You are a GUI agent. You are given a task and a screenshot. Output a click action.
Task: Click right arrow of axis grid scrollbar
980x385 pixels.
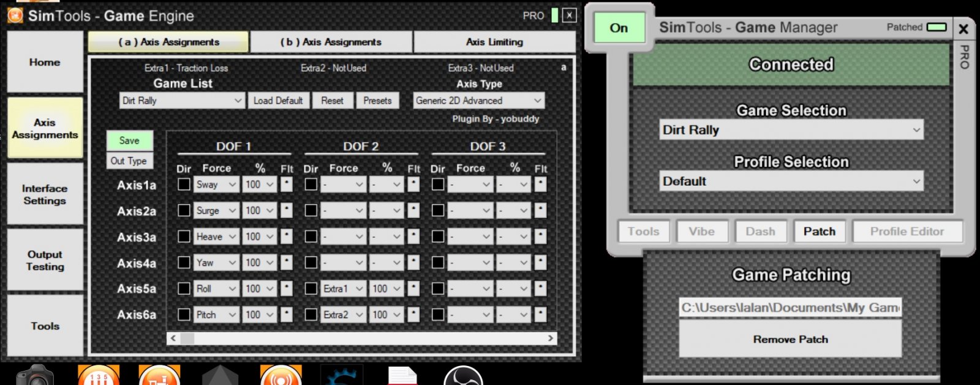point(551,338)
